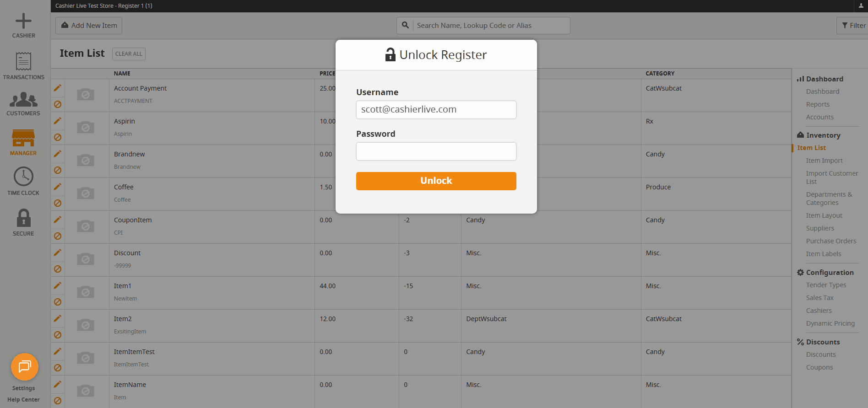Open the chat support bubble
This screenshot has width=868, height=408.
24,366
